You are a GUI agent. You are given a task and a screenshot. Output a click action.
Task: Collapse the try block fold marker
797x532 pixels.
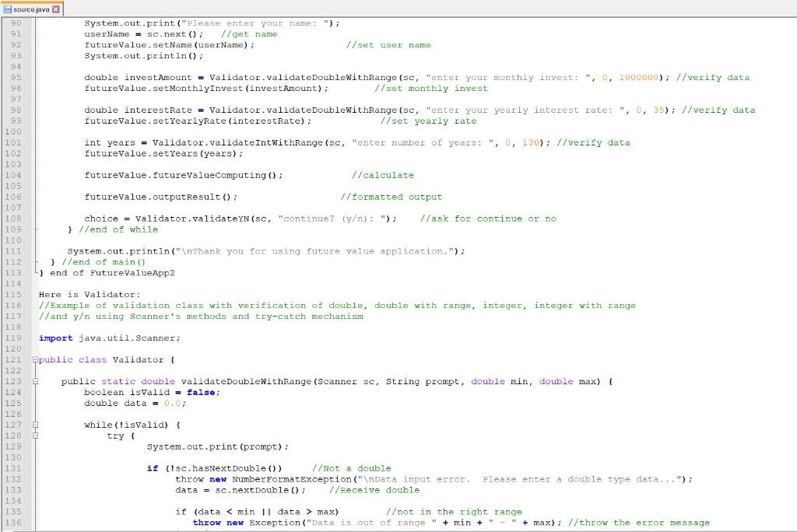coord(34,436)
